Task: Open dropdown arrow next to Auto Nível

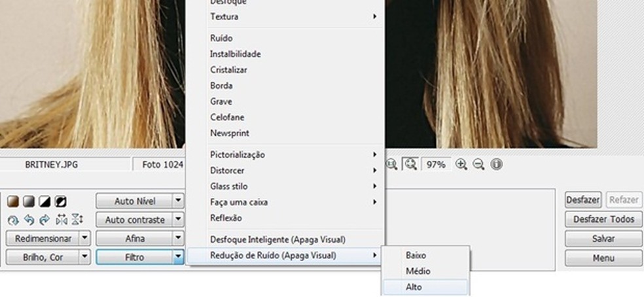Action: click(178, 201)
